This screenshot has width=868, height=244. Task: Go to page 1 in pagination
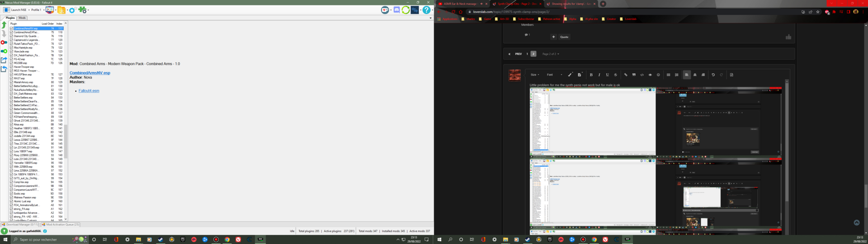point(527,54)
